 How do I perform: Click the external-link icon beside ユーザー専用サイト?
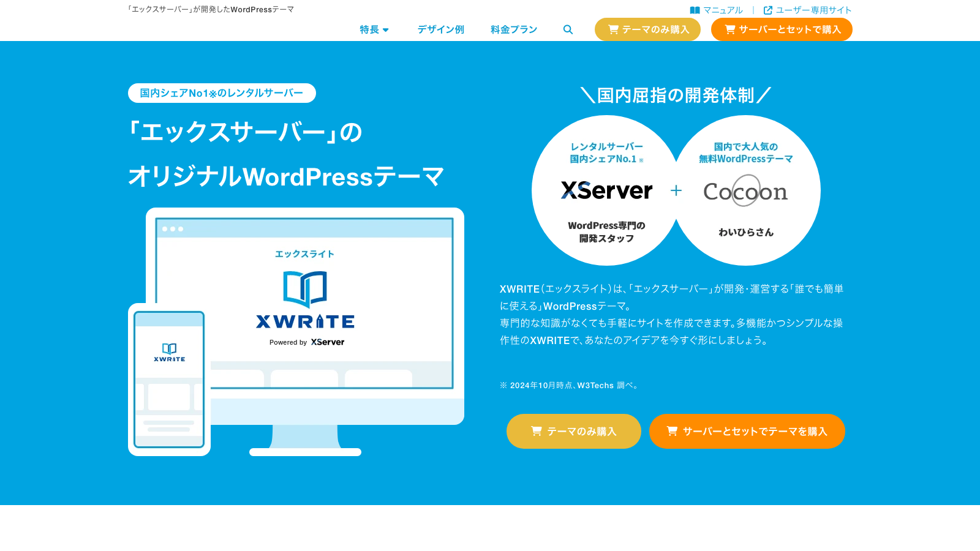(x=768, y=10)
